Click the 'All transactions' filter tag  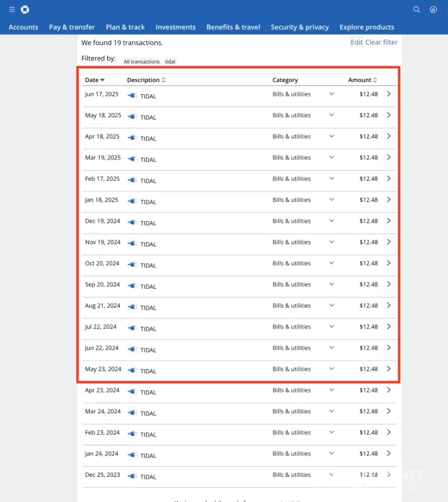(x=141, y=61)
